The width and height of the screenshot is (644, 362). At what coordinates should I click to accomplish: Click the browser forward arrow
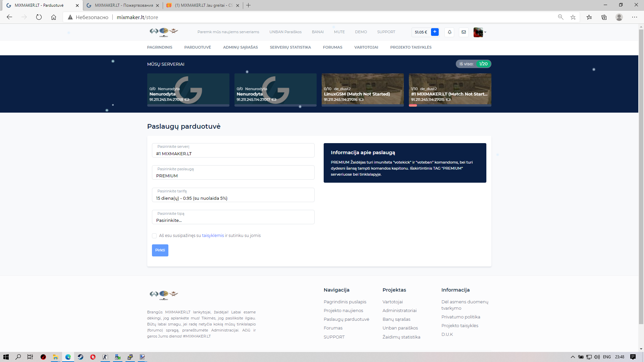point(24,17)
